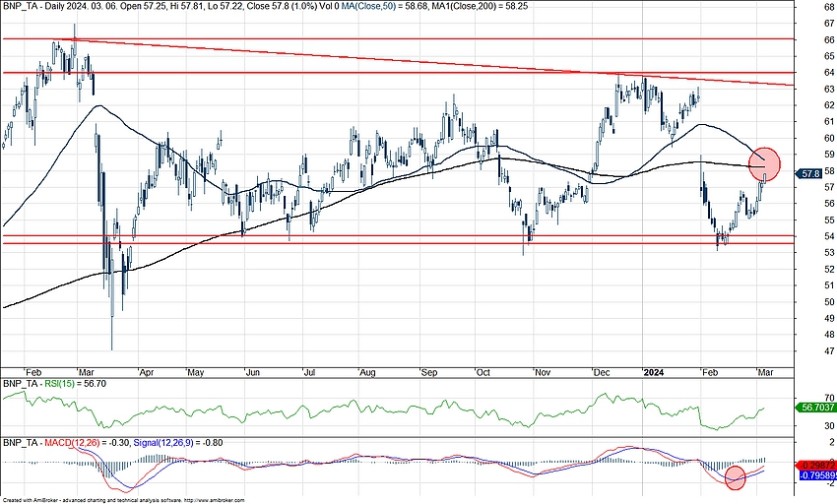Image resolution: width=837 pixels, height=504 pixels.
Task: Click the 61 label on price axis
Action: (829, 122)
